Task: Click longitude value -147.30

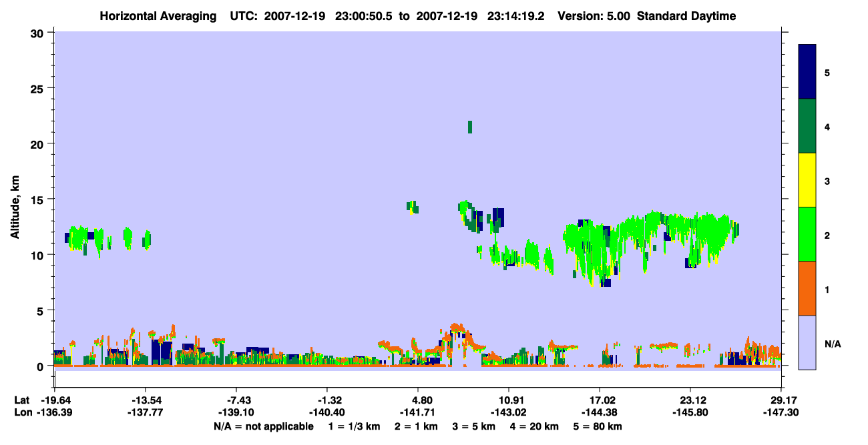Action: pos(781,413)
